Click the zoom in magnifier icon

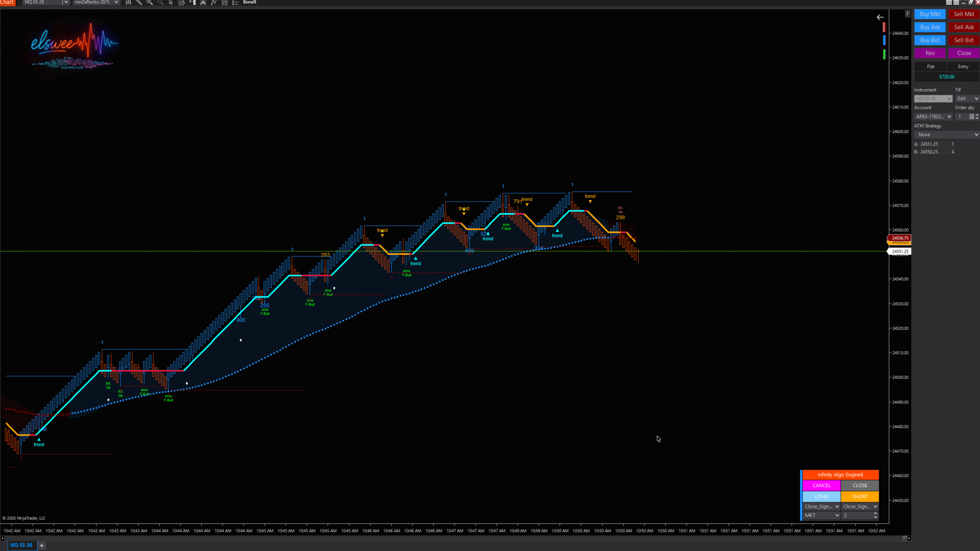(x=150, y=2)
